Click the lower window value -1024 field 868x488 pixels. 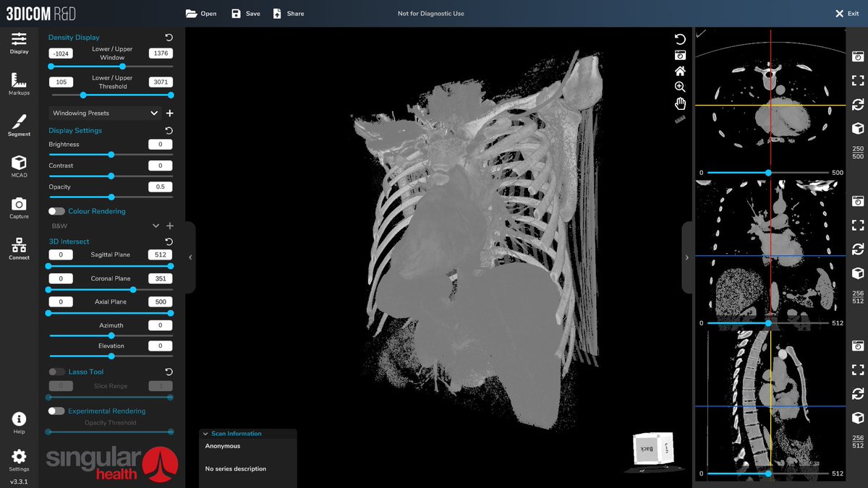coord(61,53)
